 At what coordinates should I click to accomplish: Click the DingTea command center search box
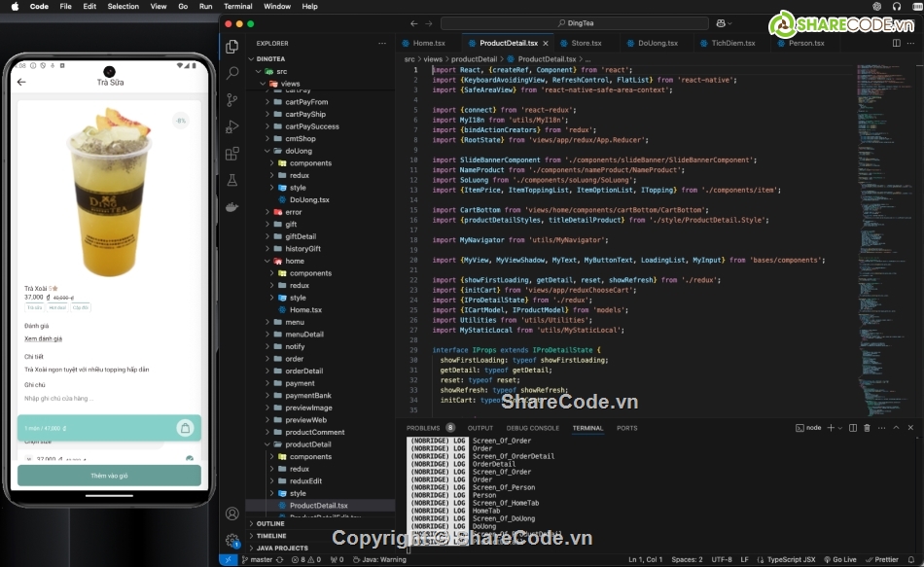click(x=575, y=23)
